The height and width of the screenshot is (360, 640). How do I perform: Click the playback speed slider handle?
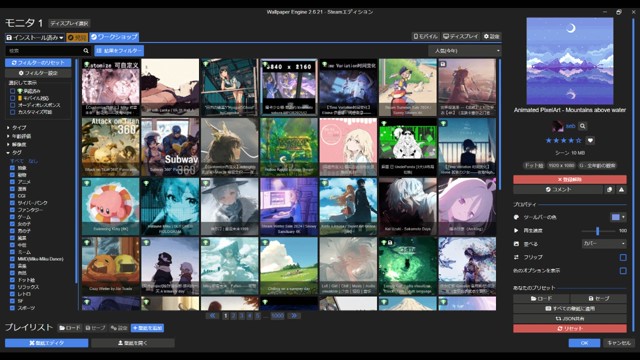click(x=598, y=231)
